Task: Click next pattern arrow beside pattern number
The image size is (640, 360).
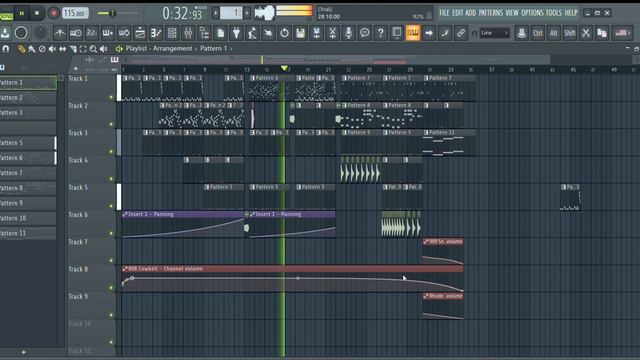Action: [x=247, y=13]
